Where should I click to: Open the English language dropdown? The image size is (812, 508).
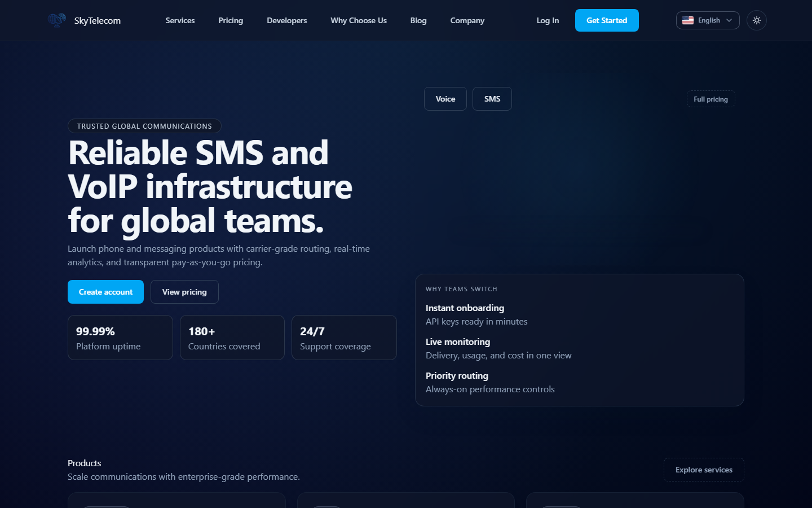(x=708, y=20)
